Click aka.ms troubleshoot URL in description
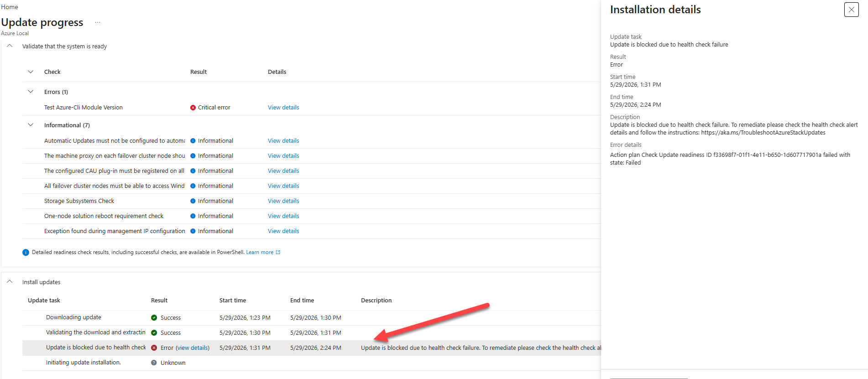The image size is (868, 379). pos(763,133)
